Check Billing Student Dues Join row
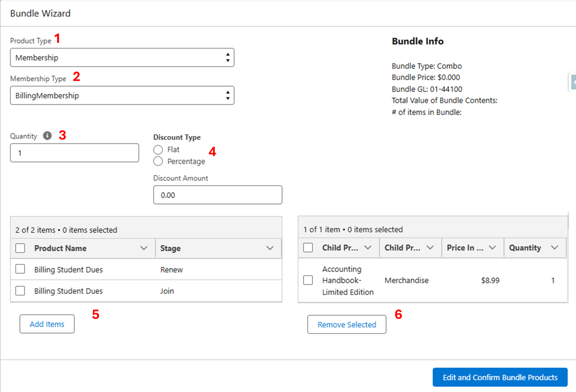The width and height of the screenshot is (576, 392). coord(20,291)
